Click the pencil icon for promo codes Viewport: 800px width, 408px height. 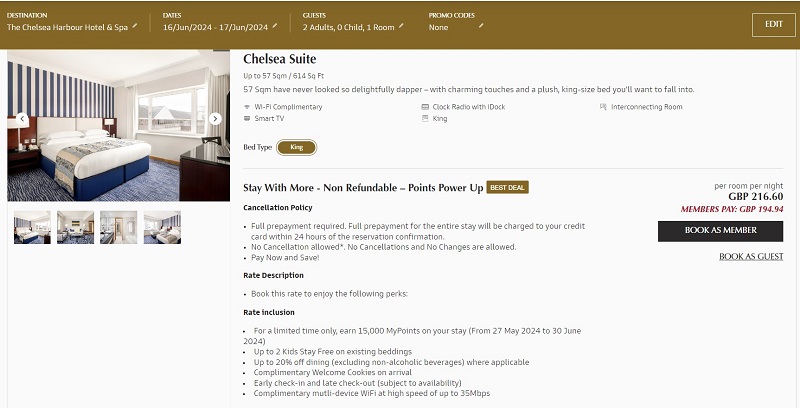(x=481, y=26)
